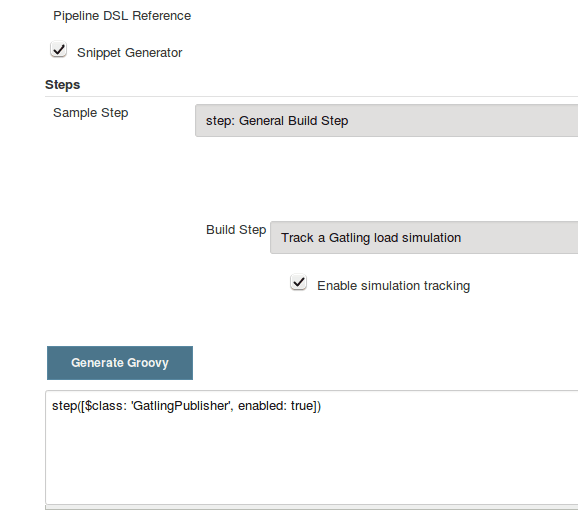This screenshot has height=516, width=578.
Task: Click 'Track a Gatling load simulation' option text
Action: tap(371, 238)
